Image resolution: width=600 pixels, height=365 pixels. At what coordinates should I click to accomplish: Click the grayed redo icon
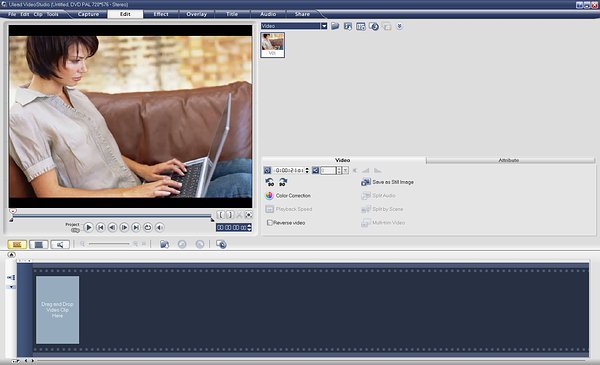pyautogui.click(x=200, y=244)
